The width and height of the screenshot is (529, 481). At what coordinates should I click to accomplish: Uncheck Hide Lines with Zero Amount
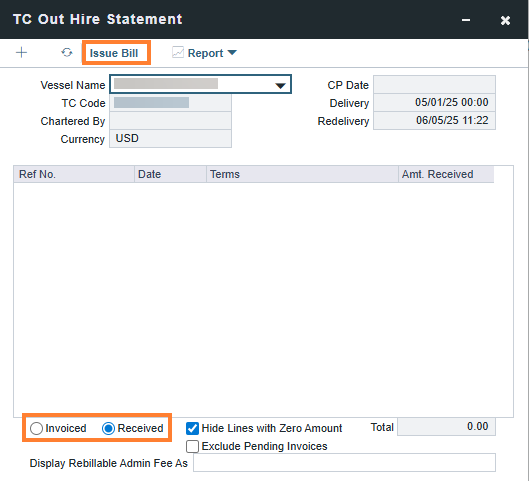pos(192,428)
